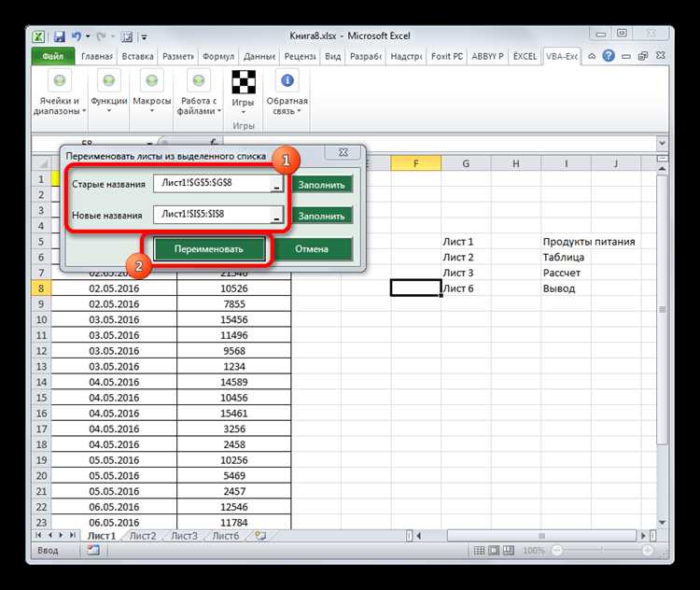700x590 pixels.
Task: Click the Redo arrow icon
Action: coord(102,36)
